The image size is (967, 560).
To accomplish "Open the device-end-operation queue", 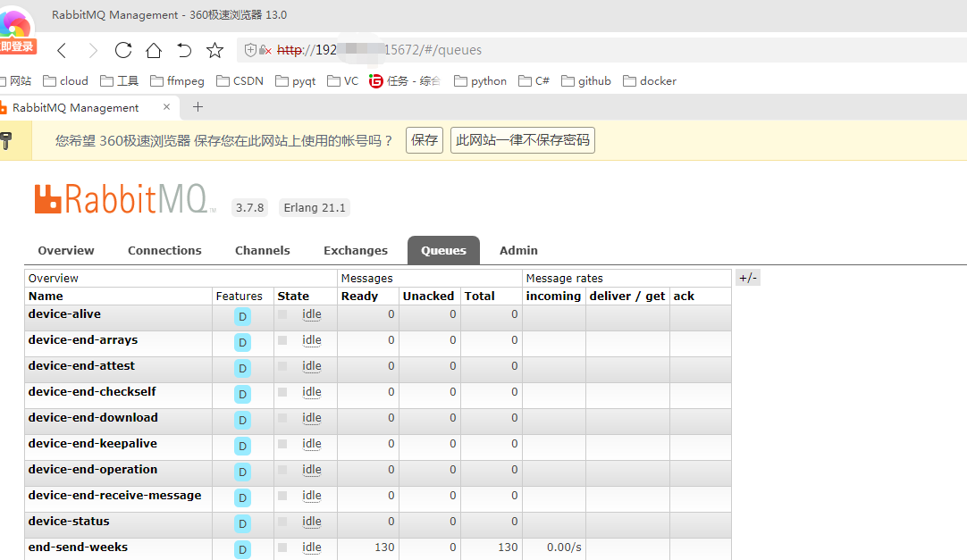I will [93, 470].
